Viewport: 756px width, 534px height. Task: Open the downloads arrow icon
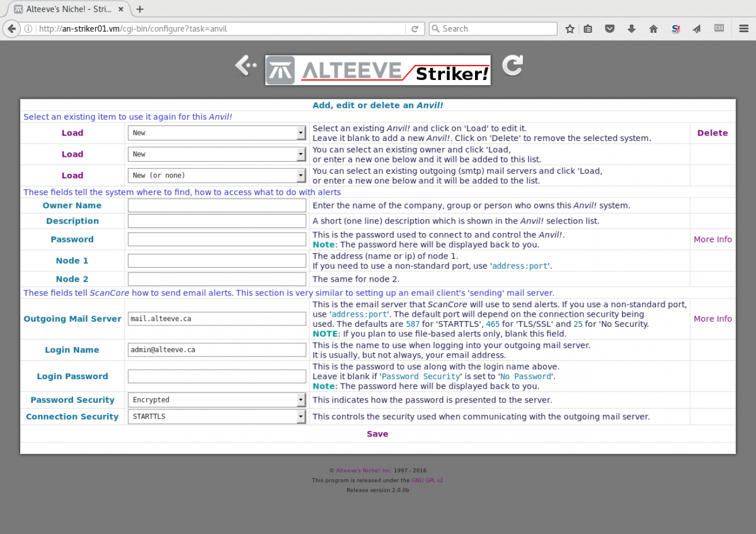pyautogui.click(x=631, y=29)
